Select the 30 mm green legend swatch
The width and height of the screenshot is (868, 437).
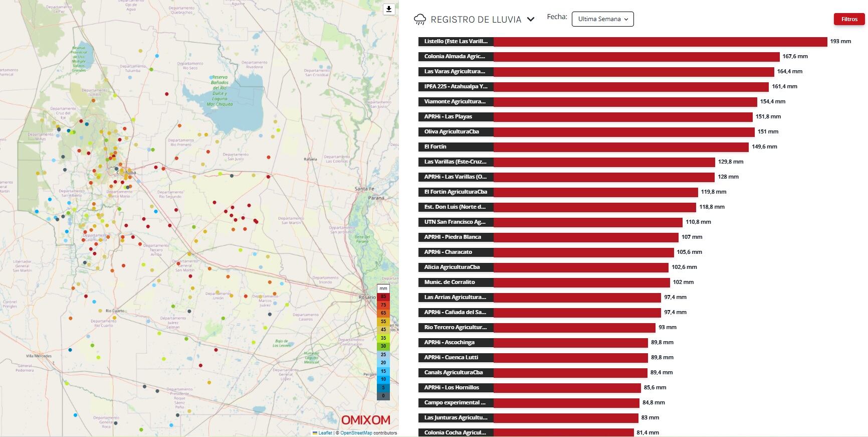pos(383,346)
